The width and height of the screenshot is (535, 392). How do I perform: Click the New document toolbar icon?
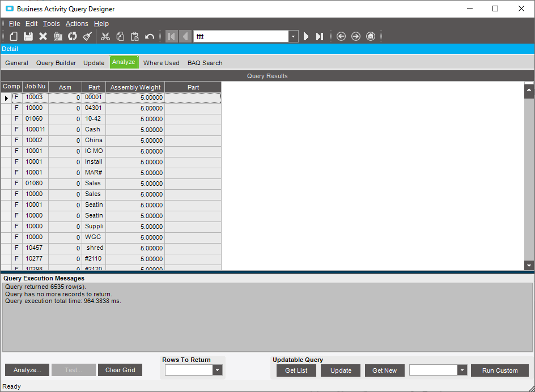click(x=13, y=36)
